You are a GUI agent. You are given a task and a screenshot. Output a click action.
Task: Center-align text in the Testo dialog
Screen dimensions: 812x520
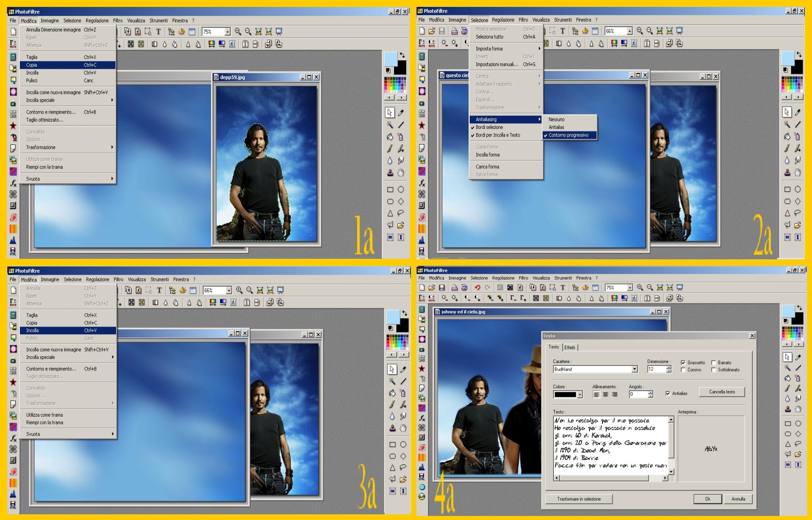tap(605, 395)
